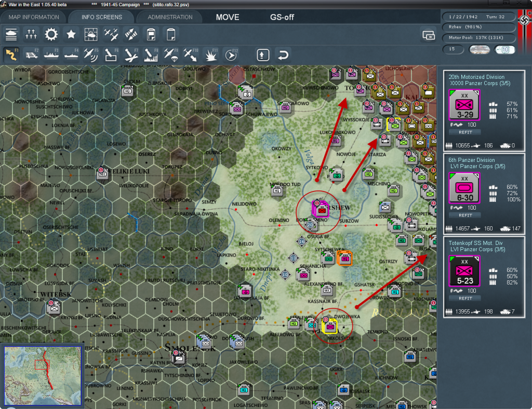Select the F11 explosion mode icon
Viewport: 532px width, 409px height.
pos(211,55)
